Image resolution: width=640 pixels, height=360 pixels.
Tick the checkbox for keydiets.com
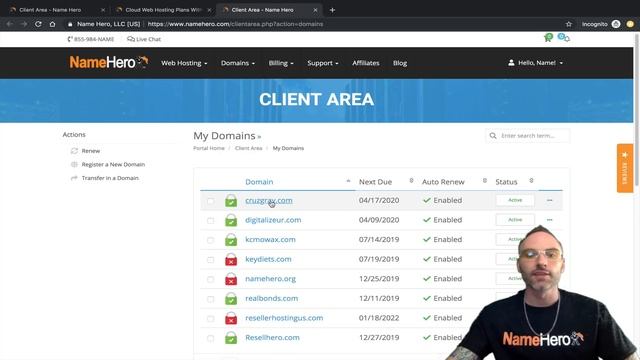[211, 260]
